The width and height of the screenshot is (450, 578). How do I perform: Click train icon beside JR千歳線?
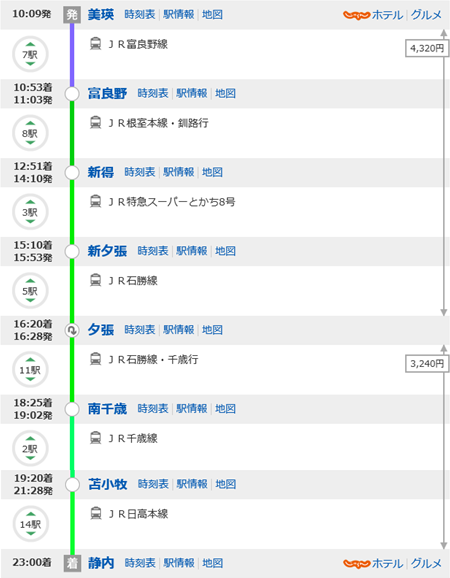pyautogui.click(x=95, y=438)
